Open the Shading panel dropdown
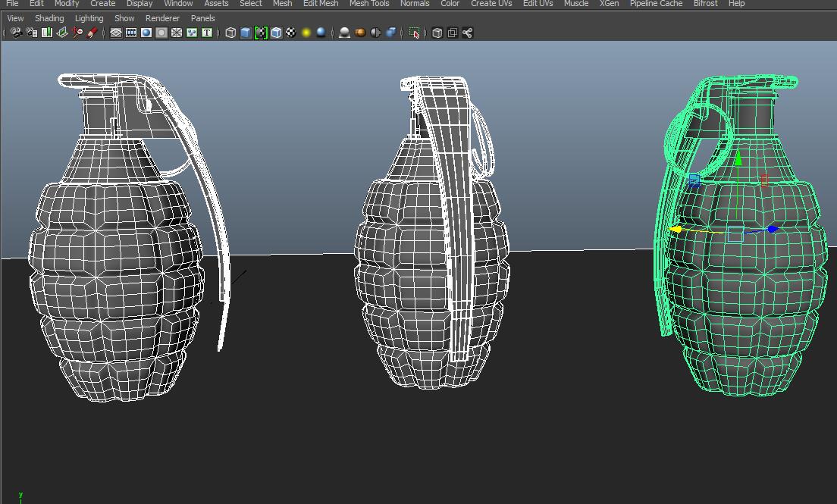Image resolution: width=837 pixels, height=504 pixels. pyautogui.click(x=49, y=18)
